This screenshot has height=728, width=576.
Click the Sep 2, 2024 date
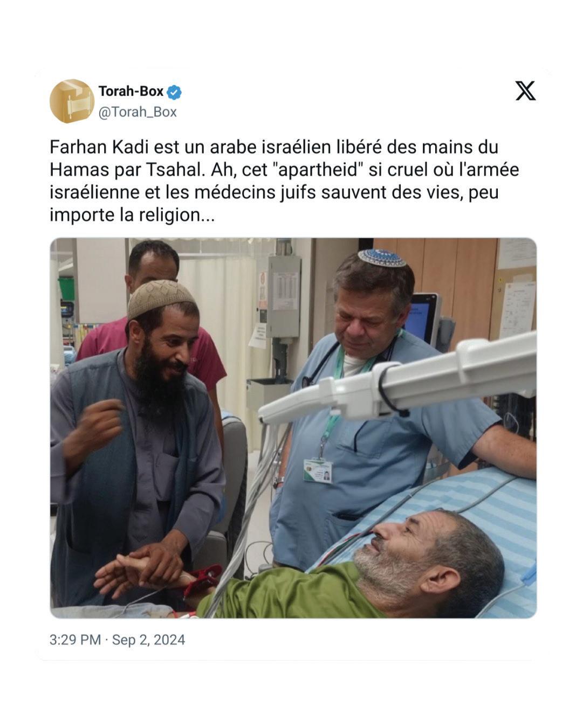click(148, 640)
